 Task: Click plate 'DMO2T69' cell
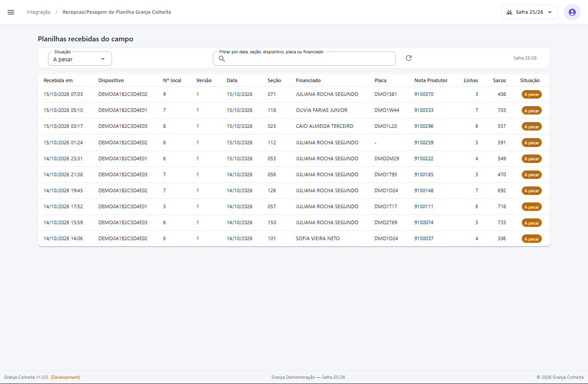tap(386, 222)
